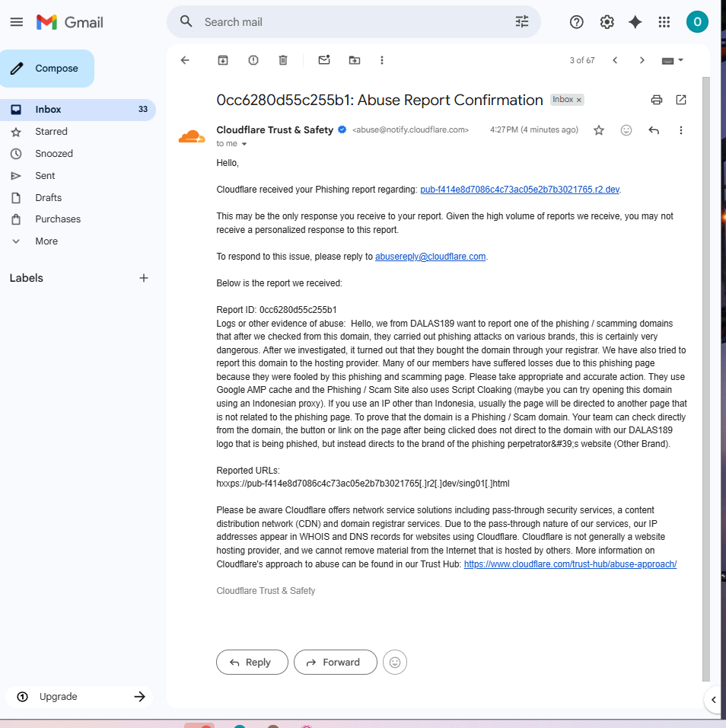The width and height of the screenshot is (726, 728).
Task: Click sender name Cloudflare Trust & Safety
Action: (275, 130)
